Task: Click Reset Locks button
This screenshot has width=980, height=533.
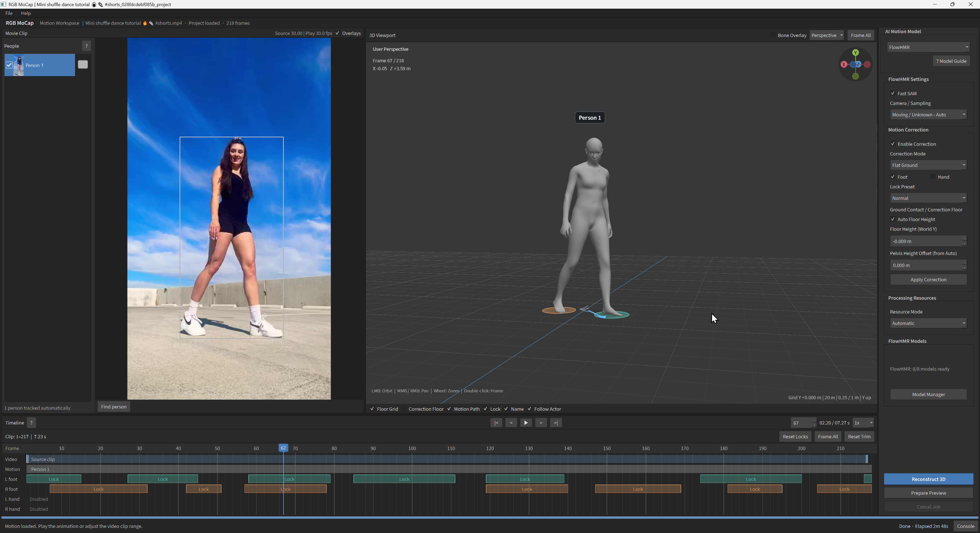Action: click(795, 436)
